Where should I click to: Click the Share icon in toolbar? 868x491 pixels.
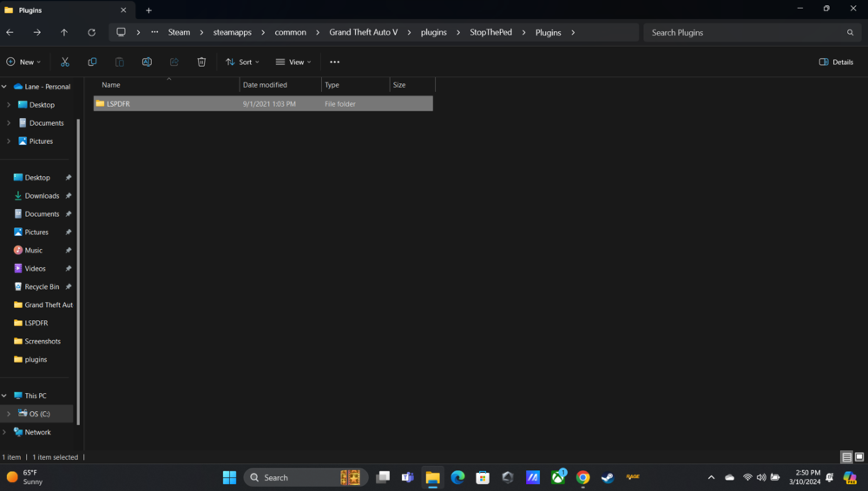click(x=174, y=62)
